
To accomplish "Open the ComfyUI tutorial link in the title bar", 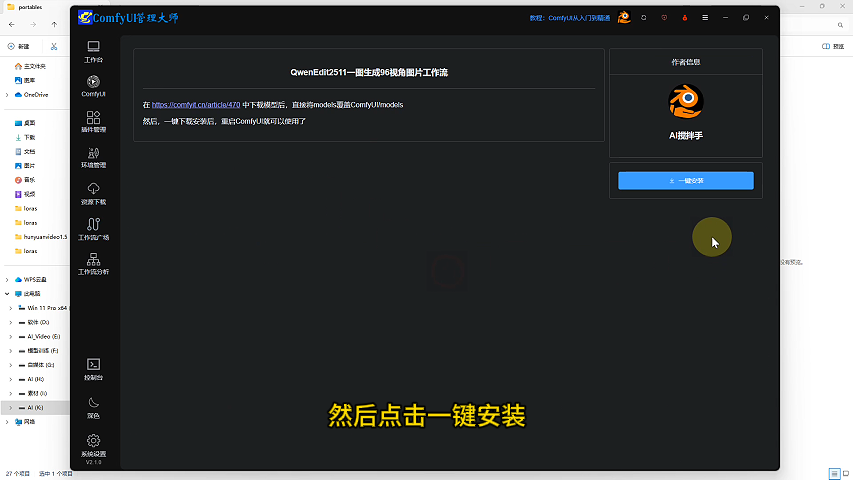I will pos(570,18).
